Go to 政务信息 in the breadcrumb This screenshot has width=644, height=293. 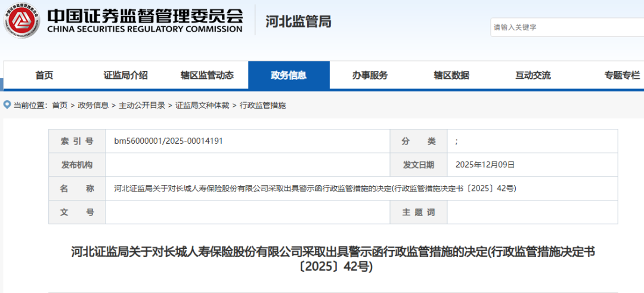coord(93,105)
